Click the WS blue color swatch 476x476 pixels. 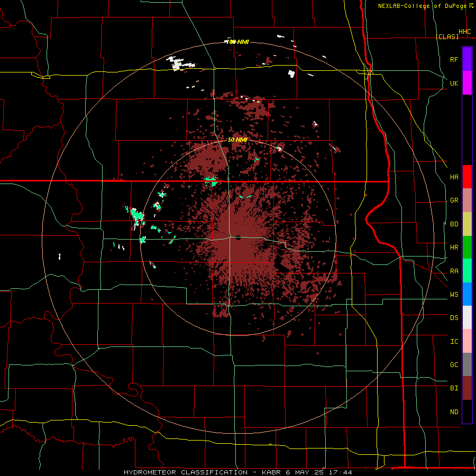click(x=467, y=294)
